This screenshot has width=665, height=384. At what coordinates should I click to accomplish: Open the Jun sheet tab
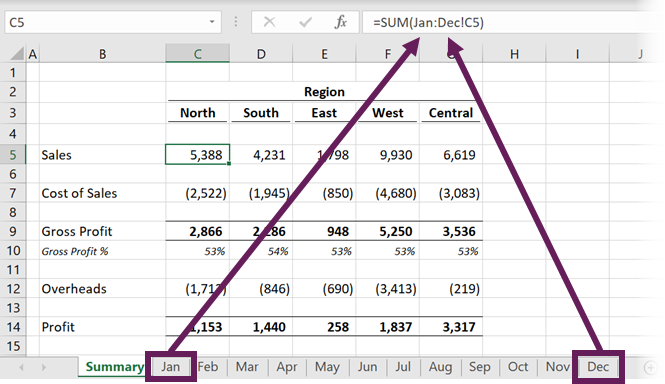click(x=367, y=367)
